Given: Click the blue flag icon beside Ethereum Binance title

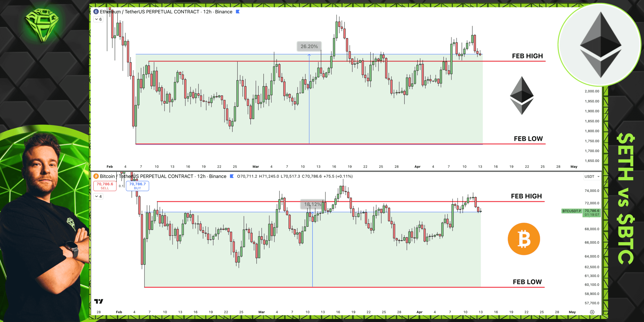Looking at the screenshot, I should (x=237, y=12).
